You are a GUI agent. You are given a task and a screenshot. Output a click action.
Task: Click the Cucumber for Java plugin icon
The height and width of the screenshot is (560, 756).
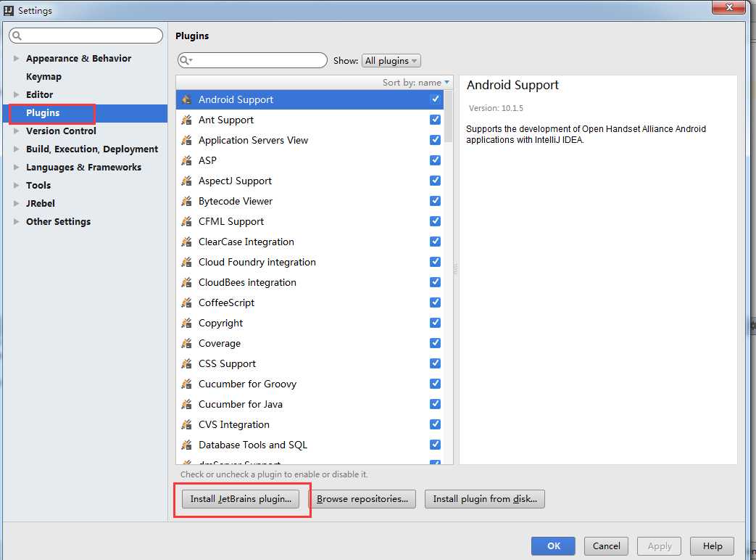pyautogui.click(x=186, y=404)
